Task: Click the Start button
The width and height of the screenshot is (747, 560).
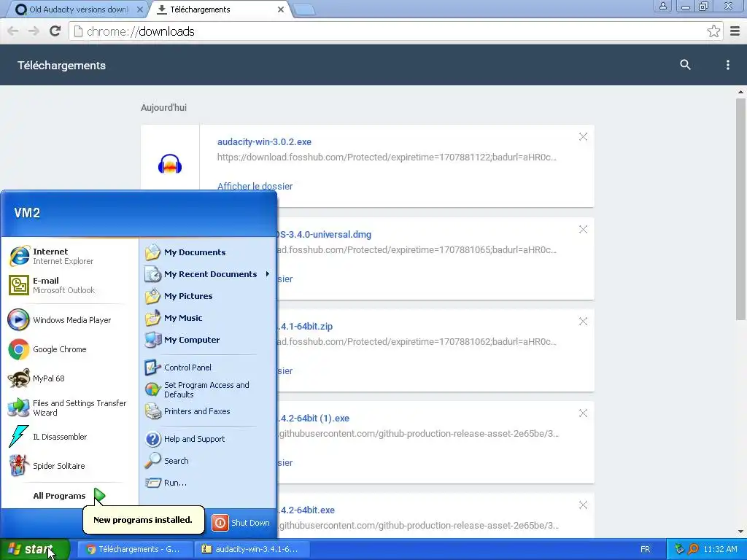Action: point(34,549)
